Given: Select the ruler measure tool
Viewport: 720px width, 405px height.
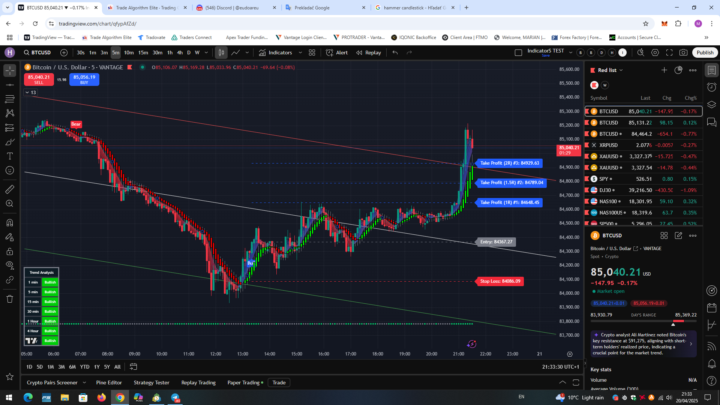Looking at the screenshot, I should [x=10, y=189].
